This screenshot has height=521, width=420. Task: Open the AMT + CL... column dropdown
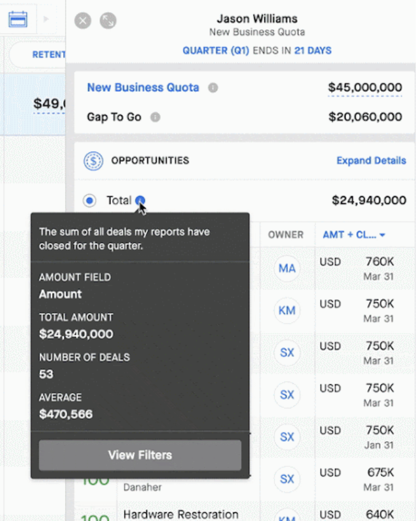[354, 235]
